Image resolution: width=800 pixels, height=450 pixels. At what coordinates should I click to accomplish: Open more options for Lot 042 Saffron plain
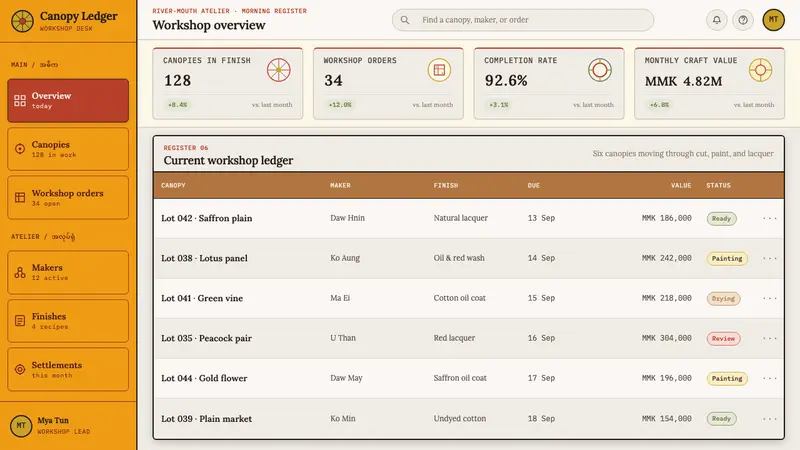tap(769, 218)
